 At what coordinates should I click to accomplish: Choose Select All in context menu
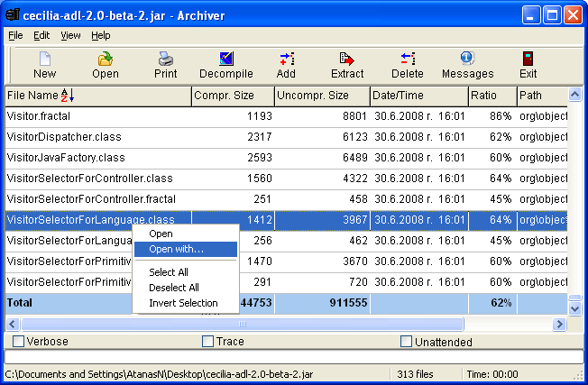pyautogui.click(x=186, y=272)
